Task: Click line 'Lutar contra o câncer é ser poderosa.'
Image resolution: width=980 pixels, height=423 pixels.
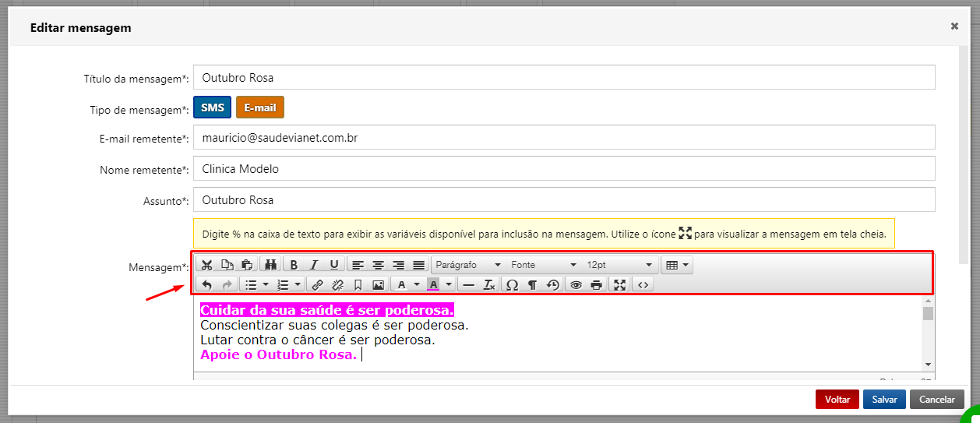Action: 318,340
